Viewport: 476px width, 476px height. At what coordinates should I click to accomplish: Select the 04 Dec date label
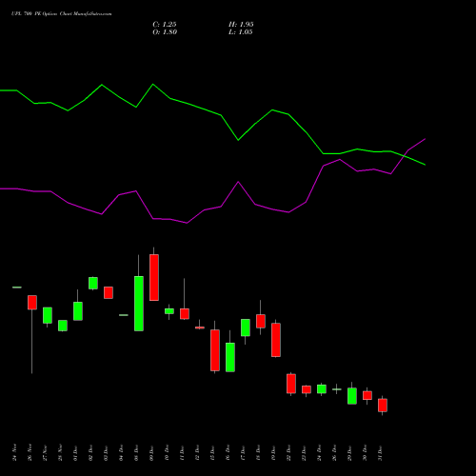pos(121,453)
